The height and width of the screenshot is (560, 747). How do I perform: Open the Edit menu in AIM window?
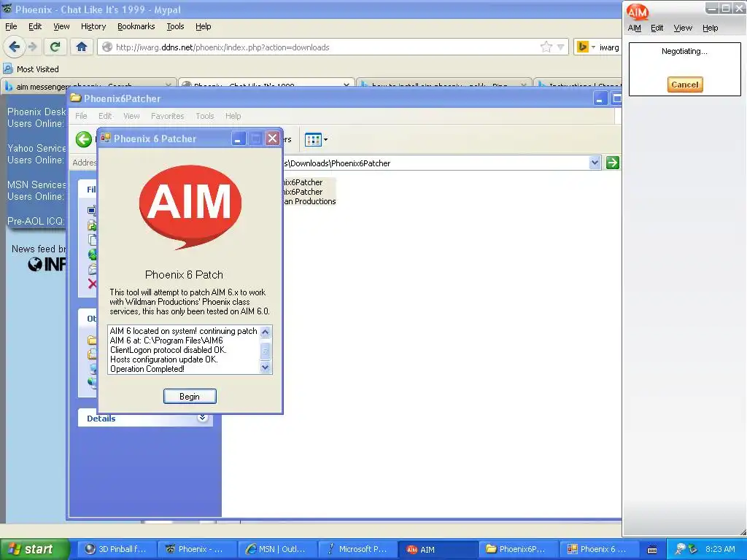click(657, 28)
